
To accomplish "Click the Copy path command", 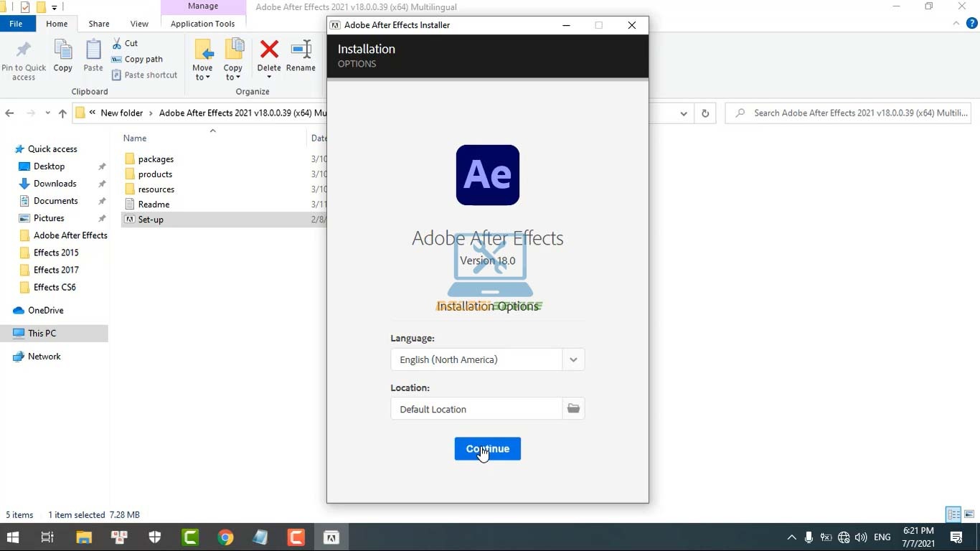I will coord(137,59).
